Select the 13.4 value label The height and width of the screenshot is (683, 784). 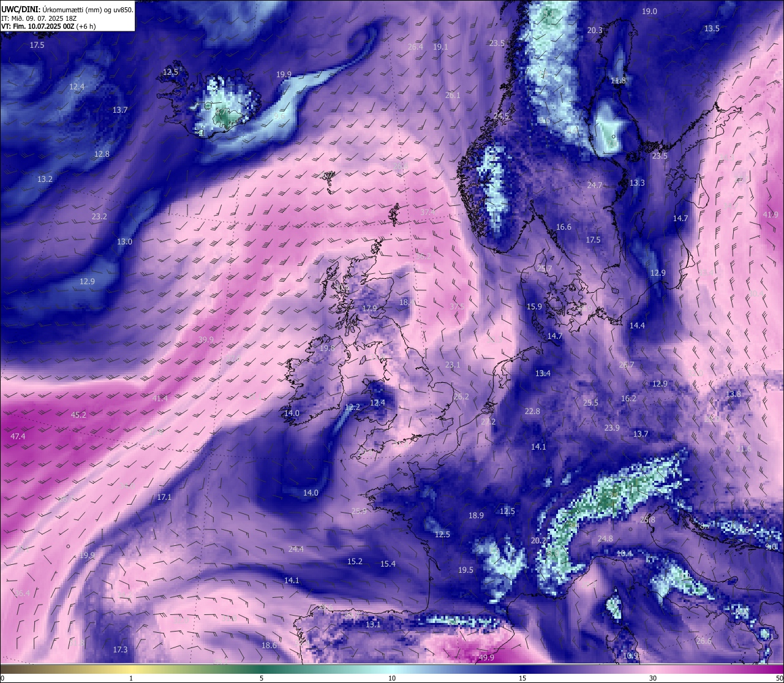click(x=543, y=373)
